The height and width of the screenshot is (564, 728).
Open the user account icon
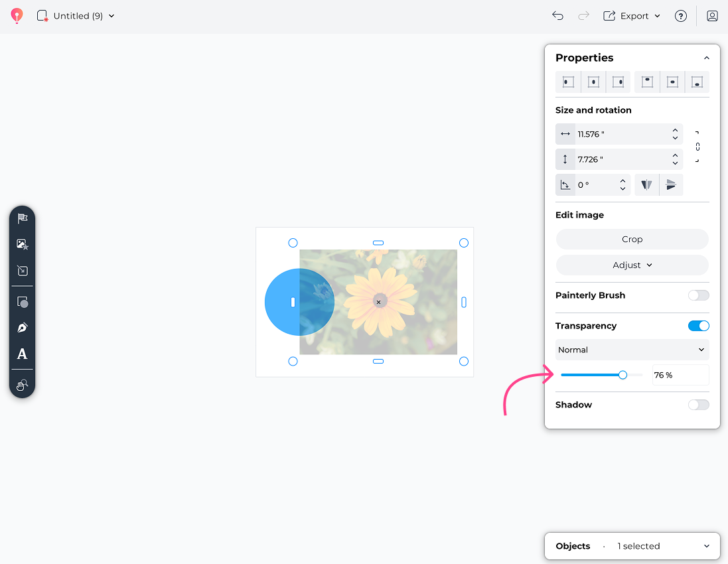(712, 16)
